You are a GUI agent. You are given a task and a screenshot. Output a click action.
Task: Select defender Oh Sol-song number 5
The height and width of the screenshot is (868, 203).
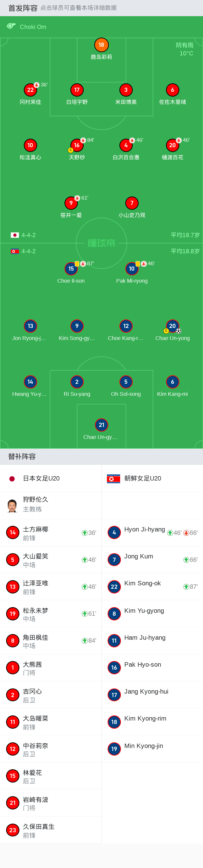tap(126, 382)
